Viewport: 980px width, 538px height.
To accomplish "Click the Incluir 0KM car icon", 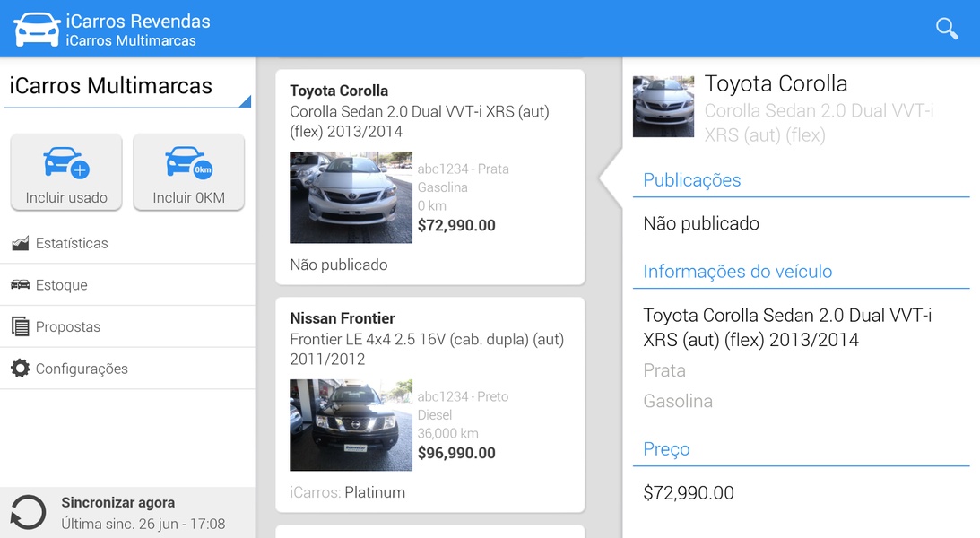I will click(x=189, y=162).
